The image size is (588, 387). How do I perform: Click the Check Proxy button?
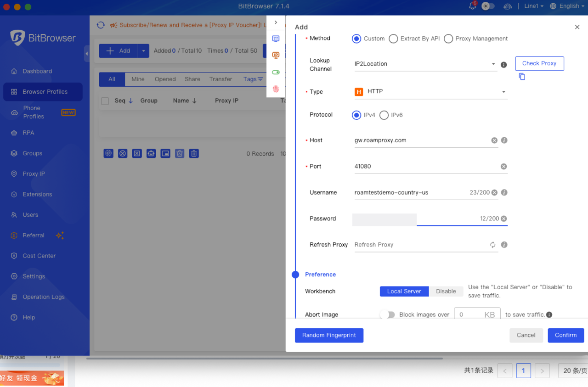click(x=539, y=63)
